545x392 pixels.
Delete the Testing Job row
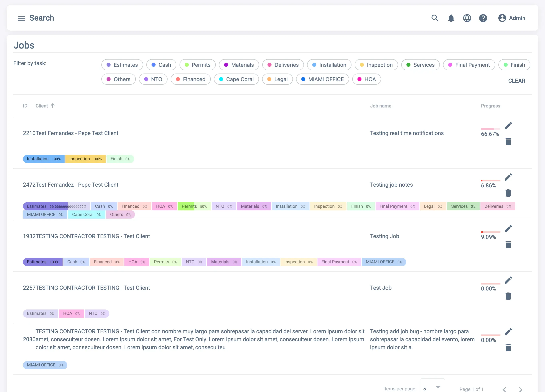tap(508, 245)
